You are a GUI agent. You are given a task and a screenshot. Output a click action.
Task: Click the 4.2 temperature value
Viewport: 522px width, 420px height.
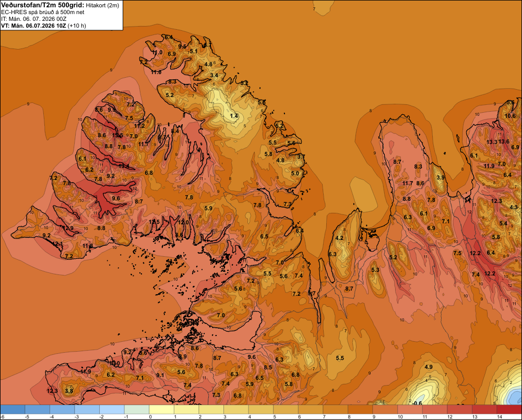pyautogui.click(x=339, y=238)
